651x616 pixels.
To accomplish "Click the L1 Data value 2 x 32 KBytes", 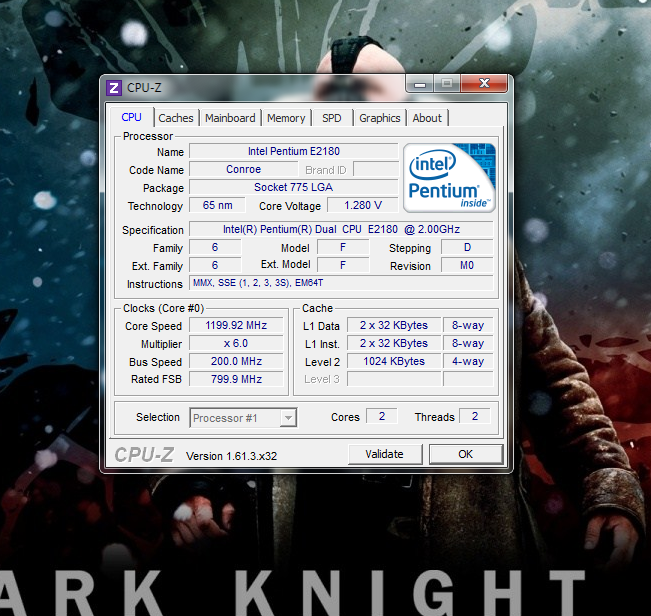I will coord(394,325).
